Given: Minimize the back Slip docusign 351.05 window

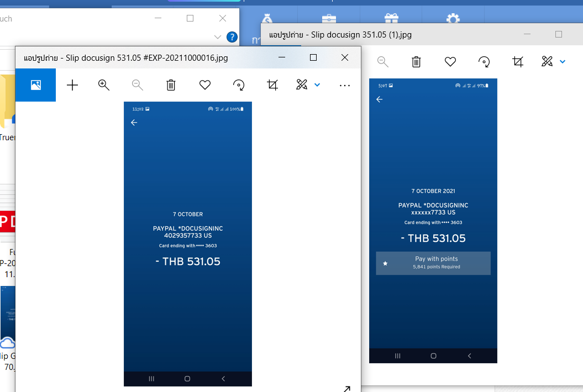Looking at the screenshot, I should point(527,34).
